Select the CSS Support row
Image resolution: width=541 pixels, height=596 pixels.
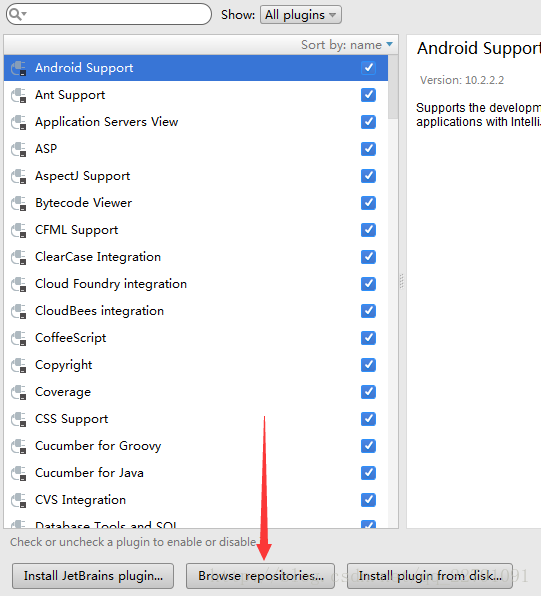click(196, 419)
